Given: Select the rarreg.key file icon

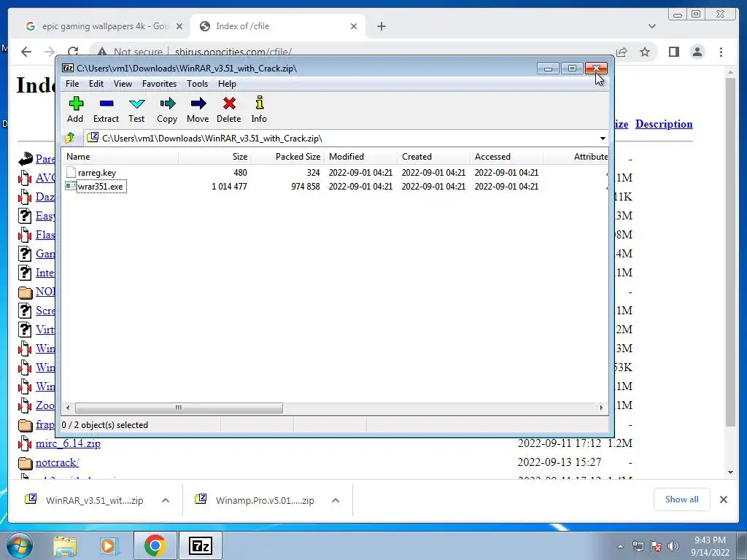Looking at the screenshot, I should [x=71, y=172].
